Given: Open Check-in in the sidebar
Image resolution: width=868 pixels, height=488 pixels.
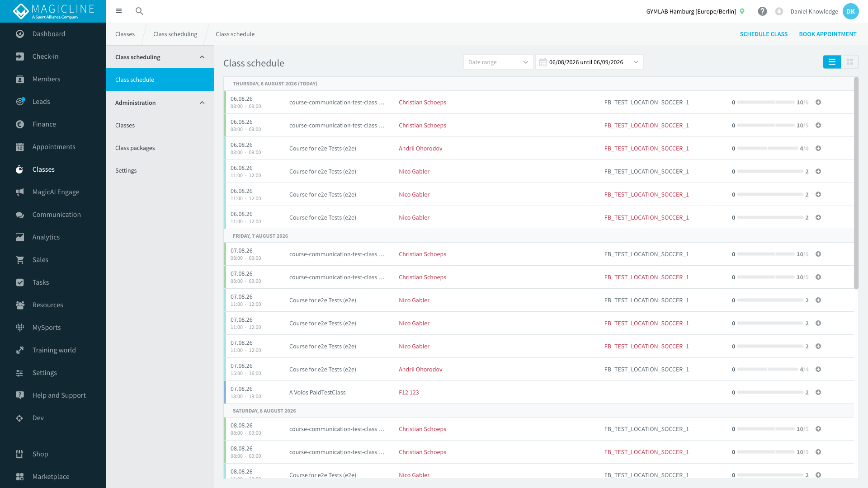Looking at the screenshot, I should point(53,56).
